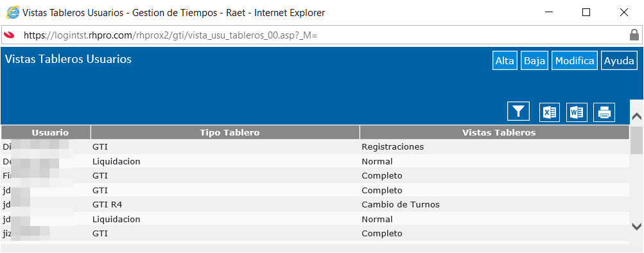Click the Internet Explorer logo icon
The height and width of the screenshot is (253, 644).
click(x=13, y=12)
